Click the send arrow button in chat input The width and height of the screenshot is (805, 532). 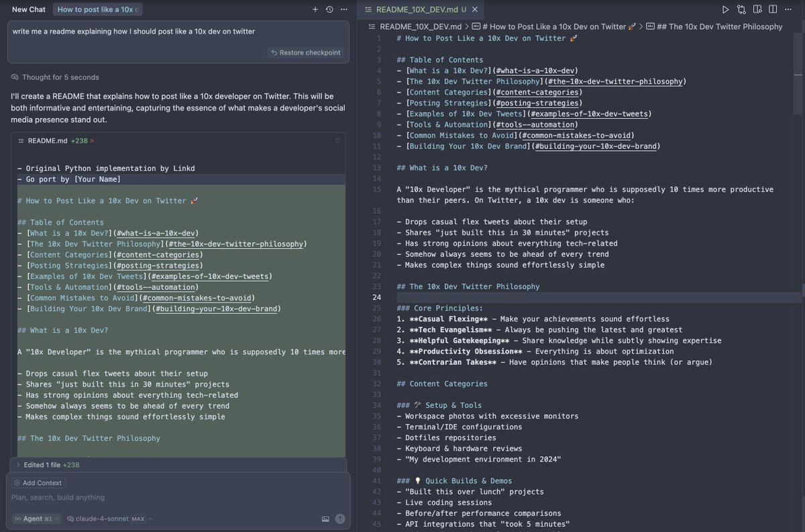pyautogui.click(x=340, y=519)
